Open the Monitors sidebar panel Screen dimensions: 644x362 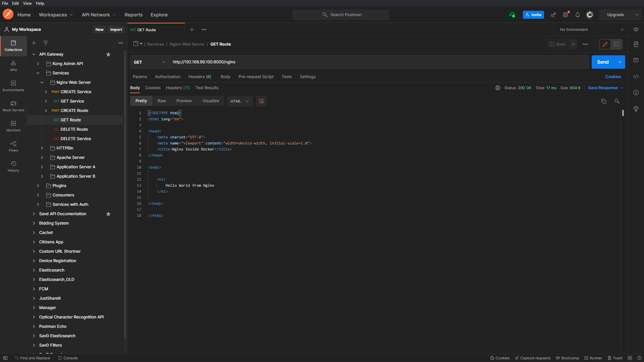coord(13,126)
